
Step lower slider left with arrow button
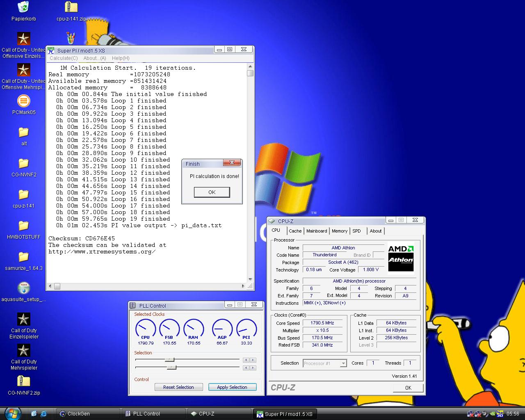pos(246,368)
